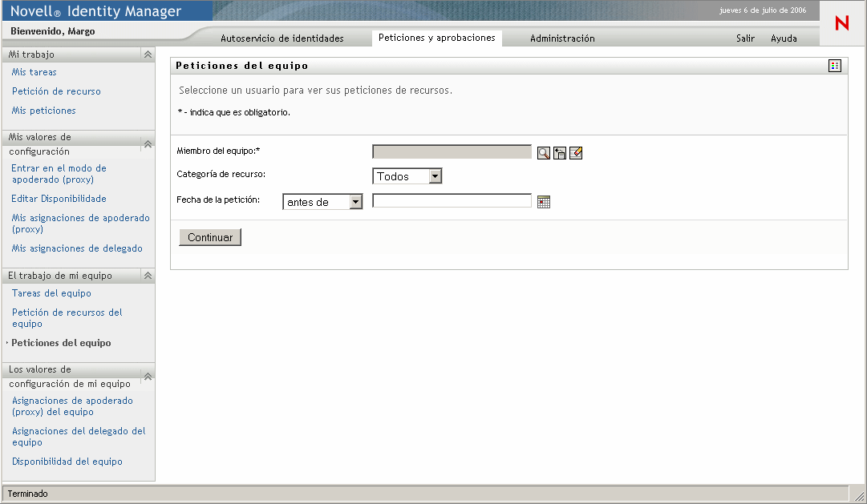
Task: Open the Administración tab
Action: pyautogui.click(x=562, y=38)
